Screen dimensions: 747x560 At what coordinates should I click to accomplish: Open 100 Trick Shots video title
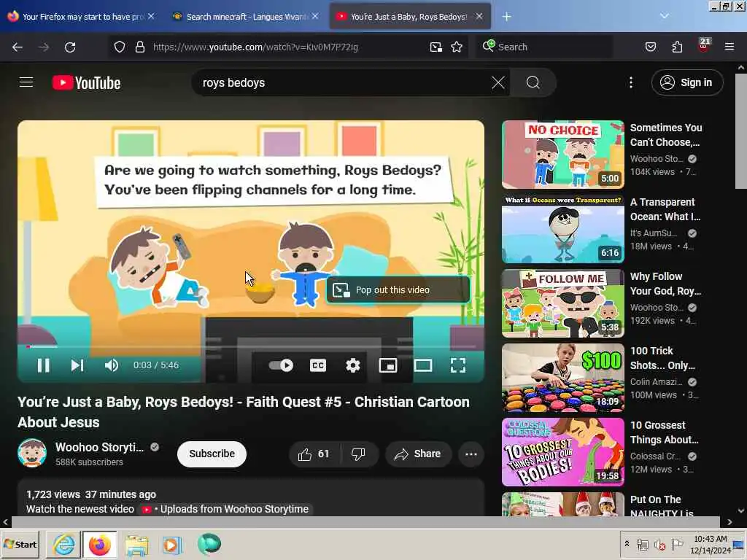(x=662, y=358)
